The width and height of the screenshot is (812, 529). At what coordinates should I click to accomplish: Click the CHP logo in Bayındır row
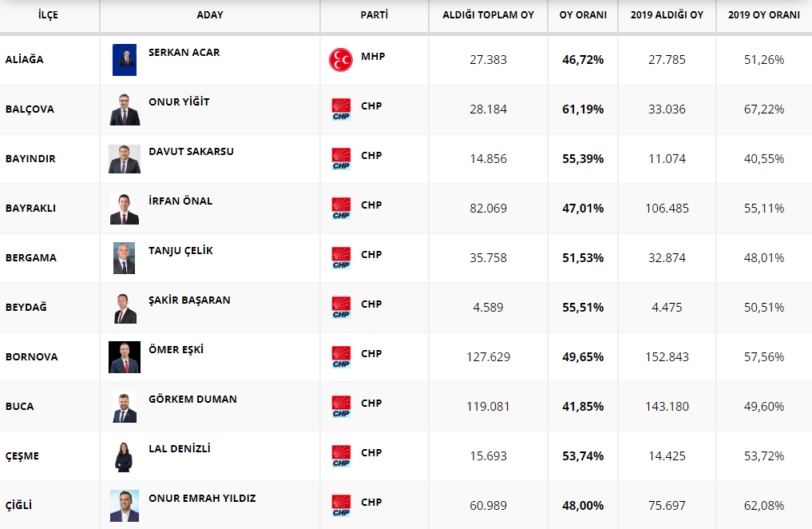point(341,159)
